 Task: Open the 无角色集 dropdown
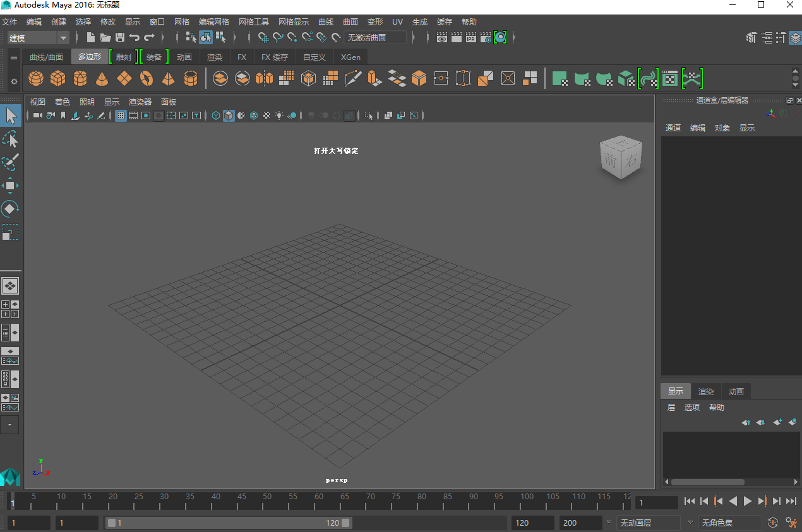coord(729,523)
